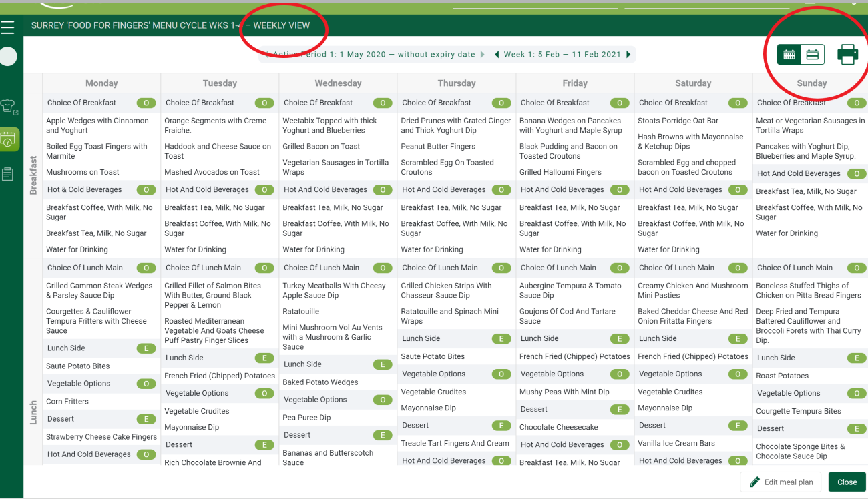The image size is (868, 499).
Task: Click the vertical Lunch row label
Action: (33, 413)
